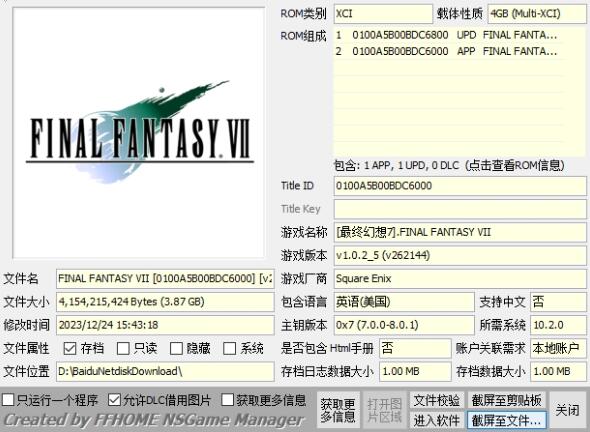This screenshot has width=590, height=432.
Task: Uncheck 允许DLC借用图片 option
Action: [114, 400]
